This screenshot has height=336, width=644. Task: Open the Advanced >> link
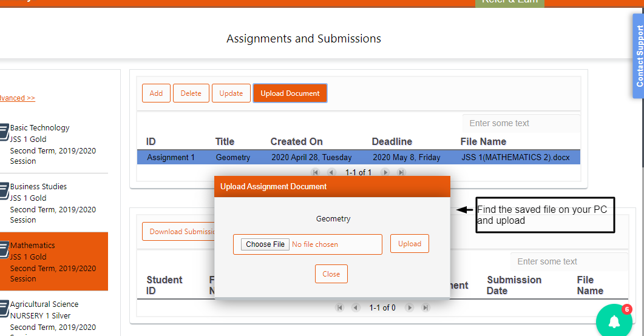17,98
